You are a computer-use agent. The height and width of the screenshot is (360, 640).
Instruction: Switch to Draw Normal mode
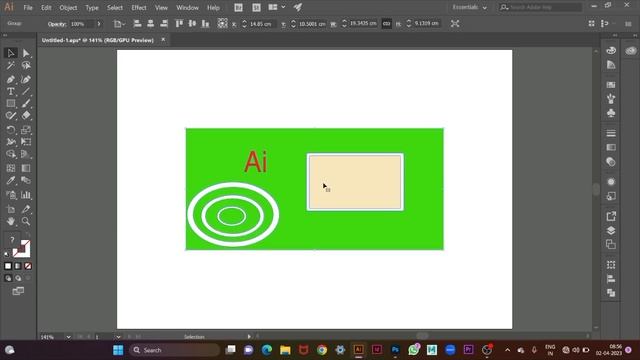pos(8,278)
